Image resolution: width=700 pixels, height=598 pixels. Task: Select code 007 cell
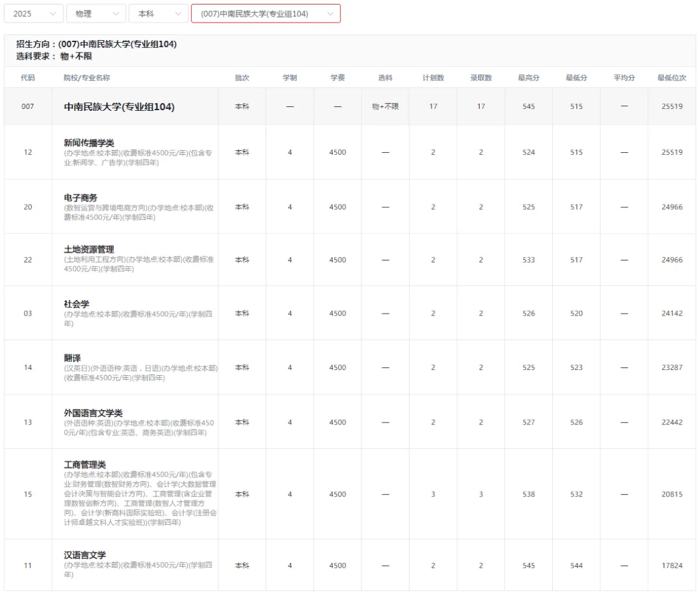point(28,106)
